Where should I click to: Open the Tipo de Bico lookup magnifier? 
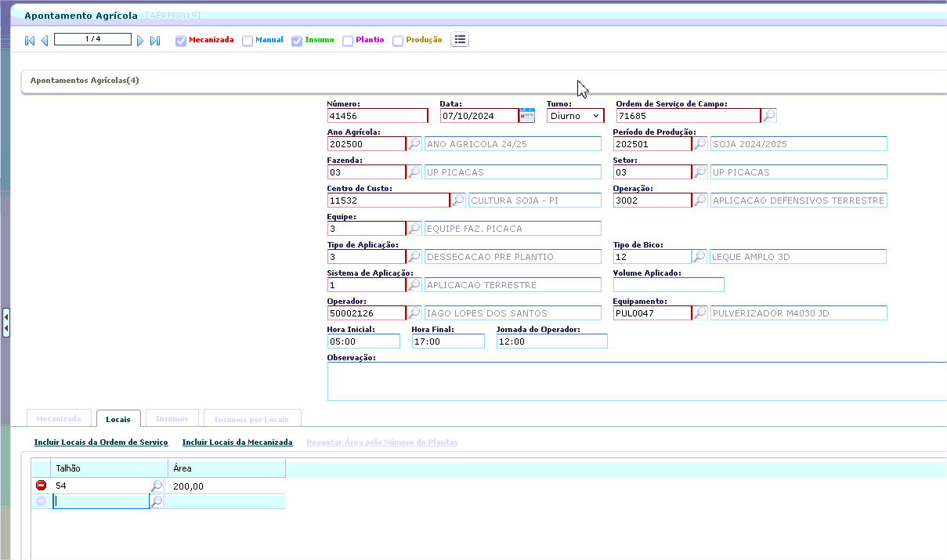tap(700, 256)
